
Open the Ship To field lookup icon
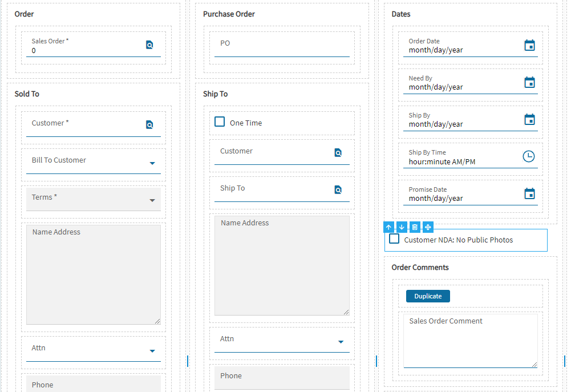point(338,190)
